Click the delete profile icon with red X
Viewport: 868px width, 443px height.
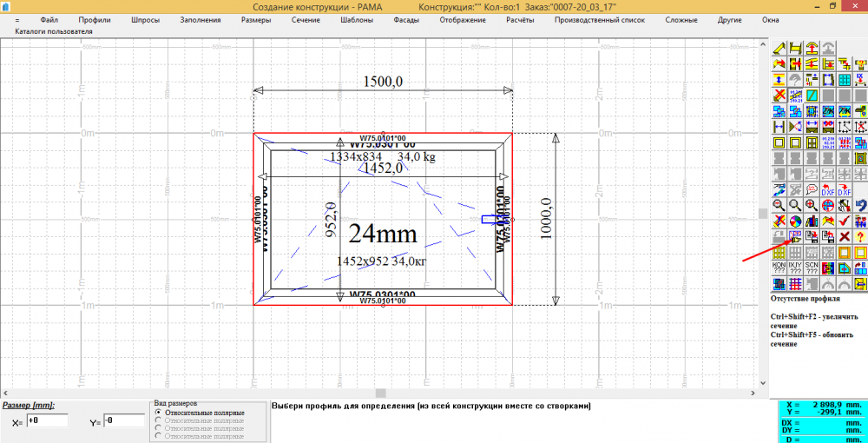(779, 96)
